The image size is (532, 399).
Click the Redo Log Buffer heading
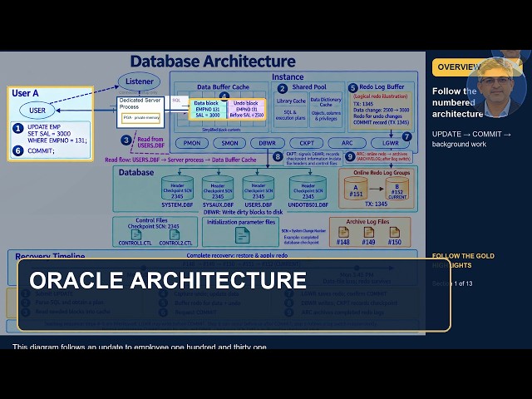382,86
